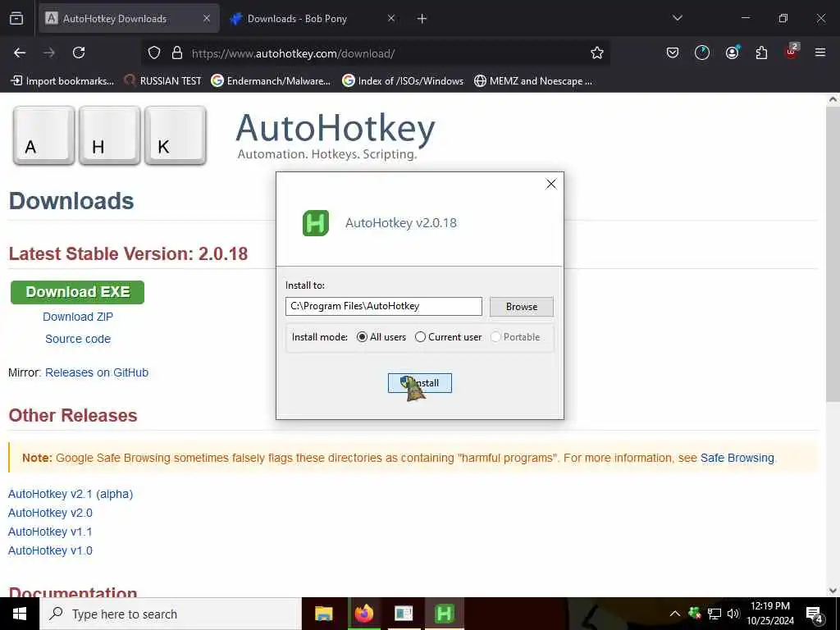Open AutoHotkey v2.1 (alpha) link
This screenshot has height=630, width=840.
[x=71, y=494]
